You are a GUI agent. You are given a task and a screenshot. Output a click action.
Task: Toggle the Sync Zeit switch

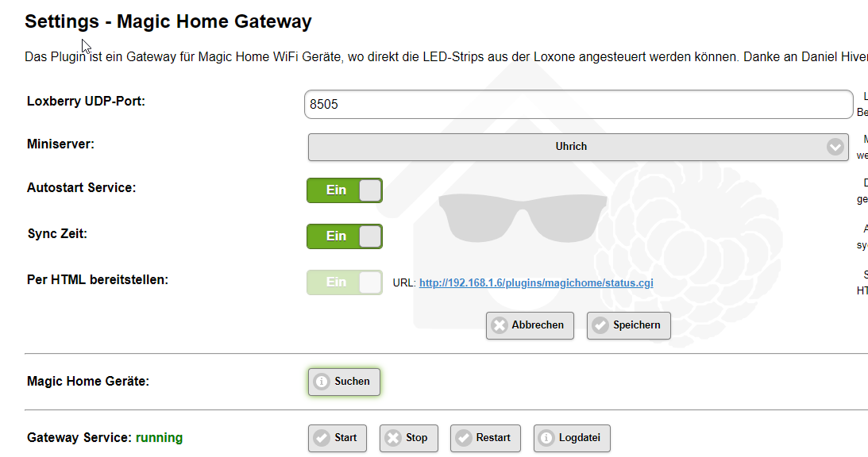coord(345,236)
